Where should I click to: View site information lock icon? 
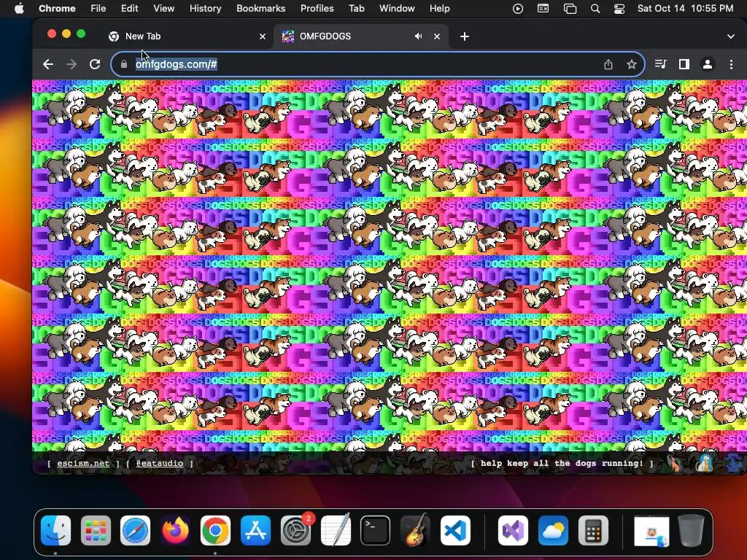point(124,64)
